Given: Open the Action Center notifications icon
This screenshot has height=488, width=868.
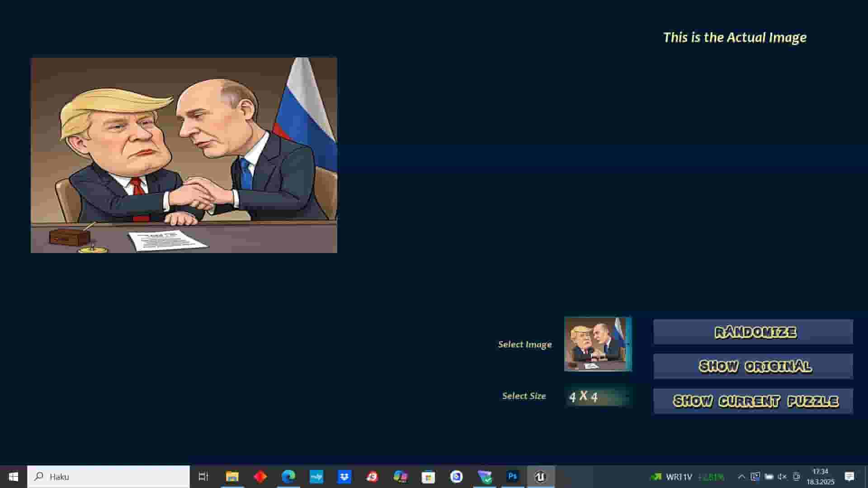Looking at the screenshot, I should pos(849,477).
